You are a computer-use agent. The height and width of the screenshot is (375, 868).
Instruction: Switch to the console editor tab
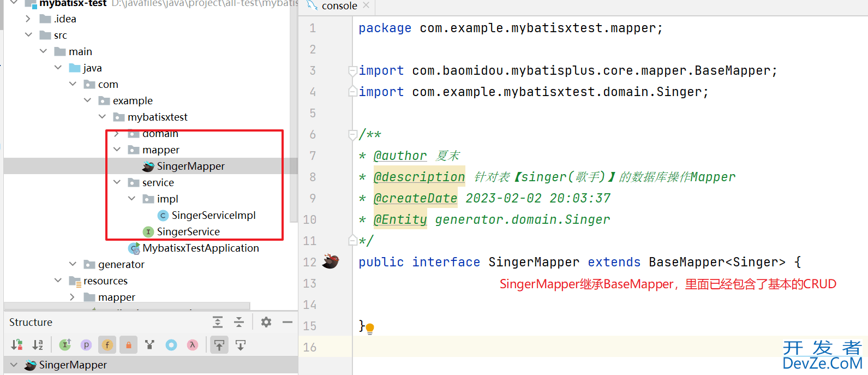[x=339, y=6]
